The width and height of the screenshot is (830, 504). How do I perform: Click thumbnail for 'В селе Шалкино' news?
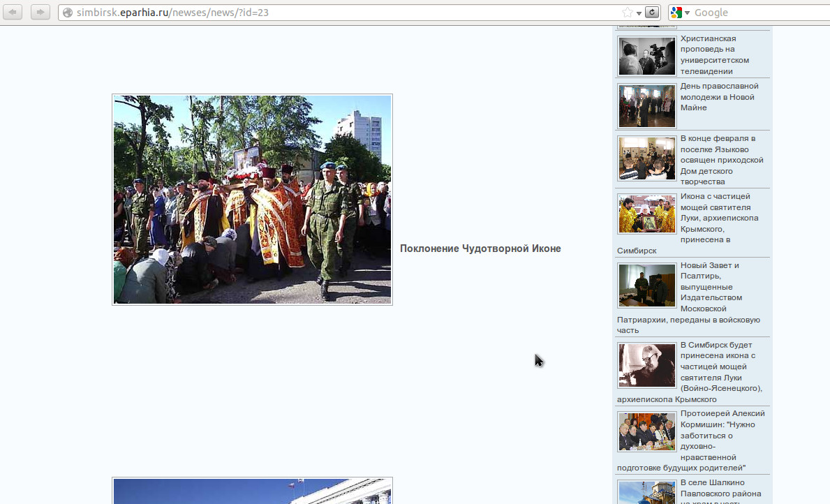pyautogui.click(x=646, y=491)
